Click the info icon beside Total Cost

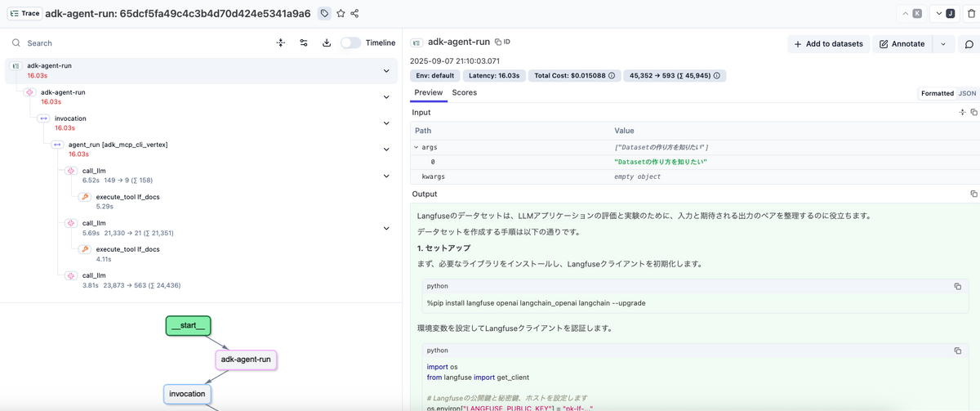click(611, 75)
